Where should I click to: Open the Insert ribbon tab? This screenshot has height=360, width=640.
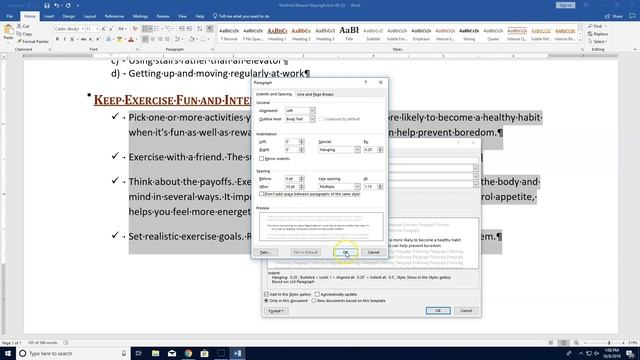49,16
